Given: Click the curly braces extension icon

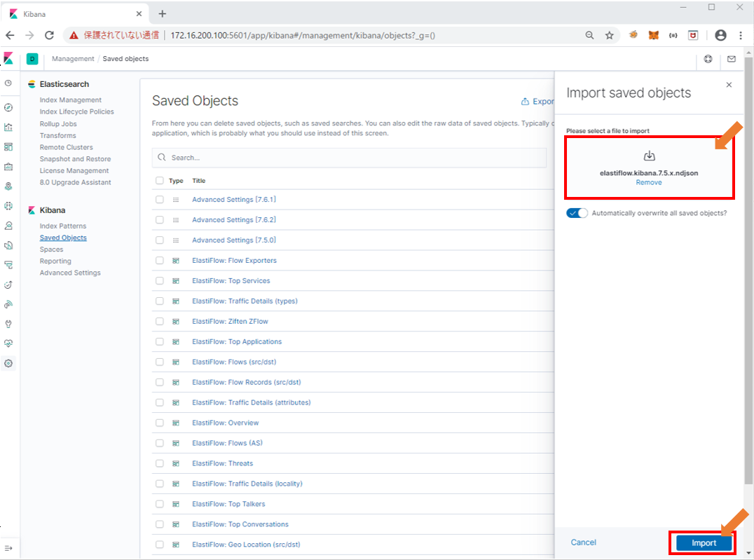Looking at the screenshot, I should click(673, 35).
